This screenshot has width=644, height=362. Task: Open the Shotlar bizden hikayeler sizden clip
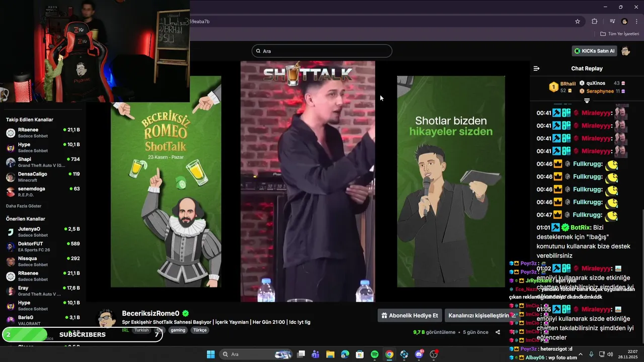pos(451,182)
